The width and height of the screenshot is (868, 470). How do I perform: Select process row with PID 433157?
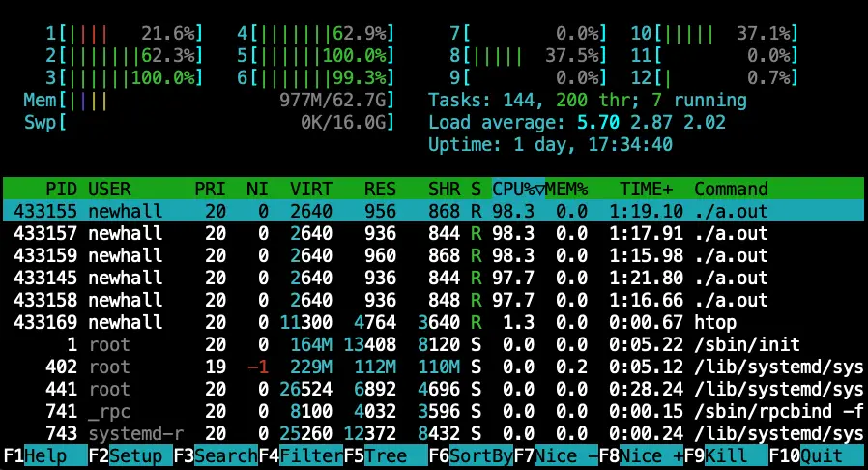click(433, 233)
